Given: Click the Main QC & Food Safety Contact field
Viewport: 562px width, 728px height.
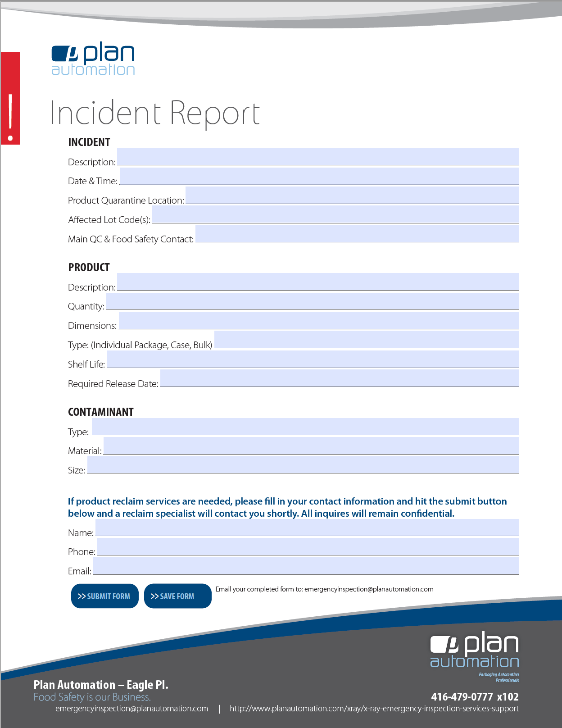Looking at the screenshot, I should click(357, 234).
